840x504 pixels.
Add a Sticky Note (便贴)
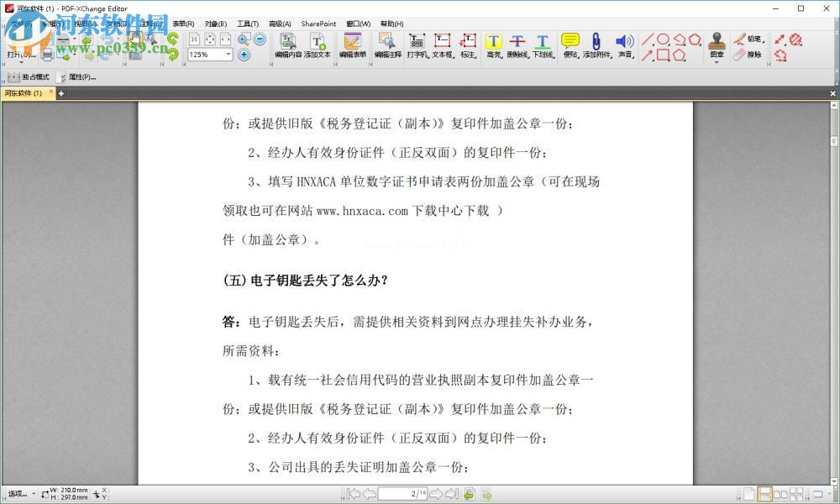point(570,45)
